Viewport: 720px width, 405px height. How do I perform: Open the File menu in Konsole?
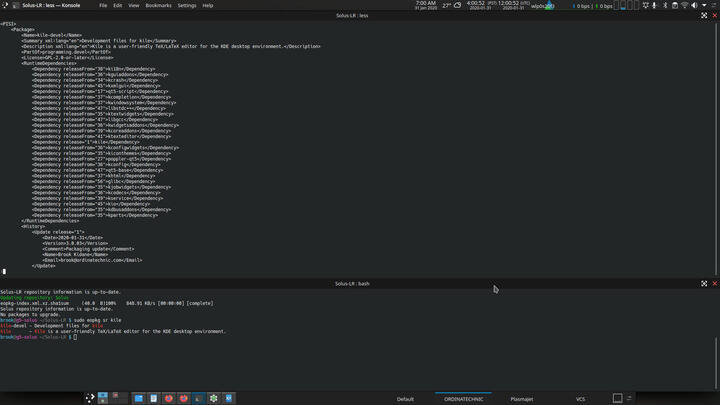[x=103, y=6]
